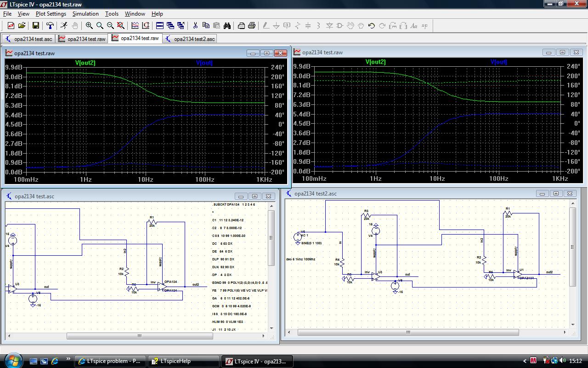
Task: Open the View menu
Action: pos(23,14)
